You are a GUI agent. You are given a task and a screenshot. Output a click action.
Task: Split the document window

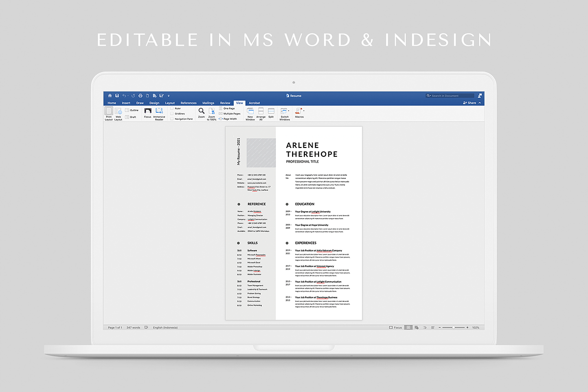271,113
